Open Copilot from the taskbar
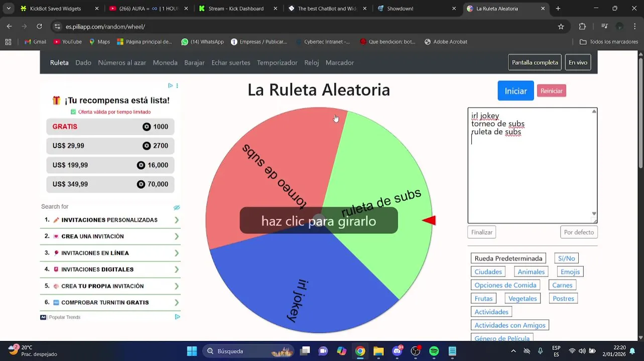This screenshot has width=644, height=361. click(x=342, y=351)
